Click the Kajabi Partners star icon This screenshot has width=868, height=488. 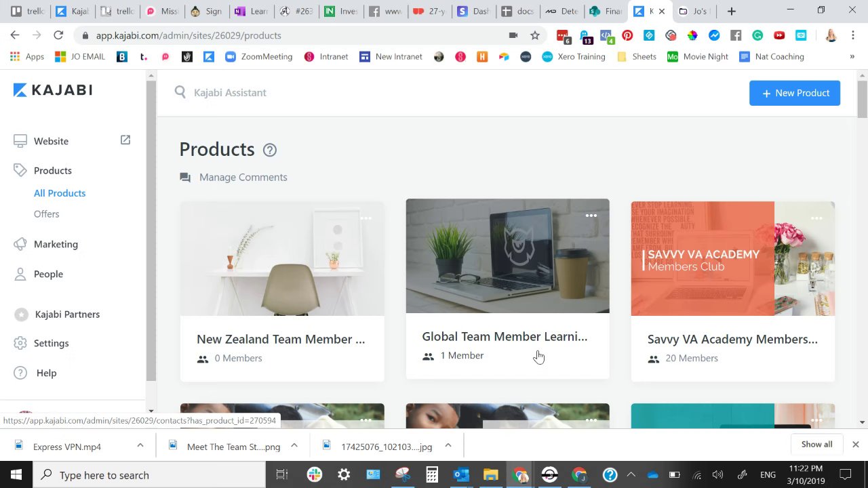click(22, 314)
